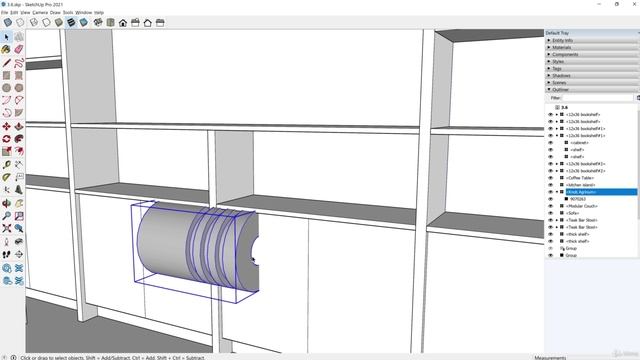
Task: Choose the Zoom magnifier tool
Action: tap(7, 216)
